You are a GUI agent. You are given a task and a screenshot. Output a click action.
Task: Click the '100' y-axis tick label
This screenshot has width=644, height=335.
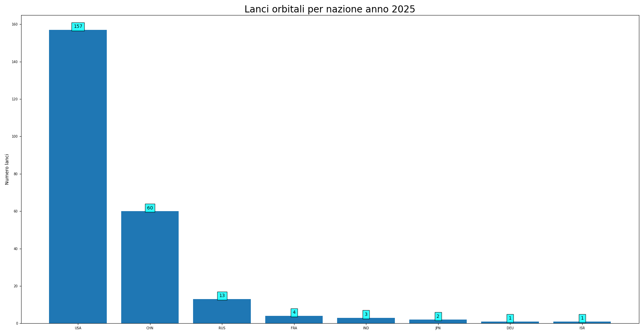tap(15, 137)
